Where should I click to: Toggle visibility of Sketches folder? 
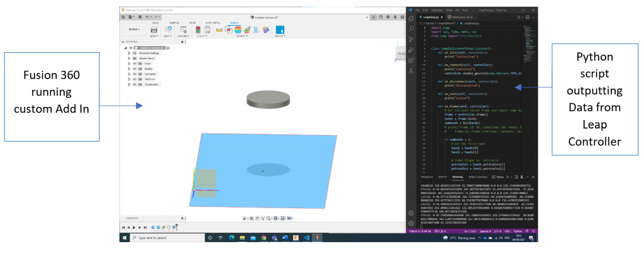point(135,79)
